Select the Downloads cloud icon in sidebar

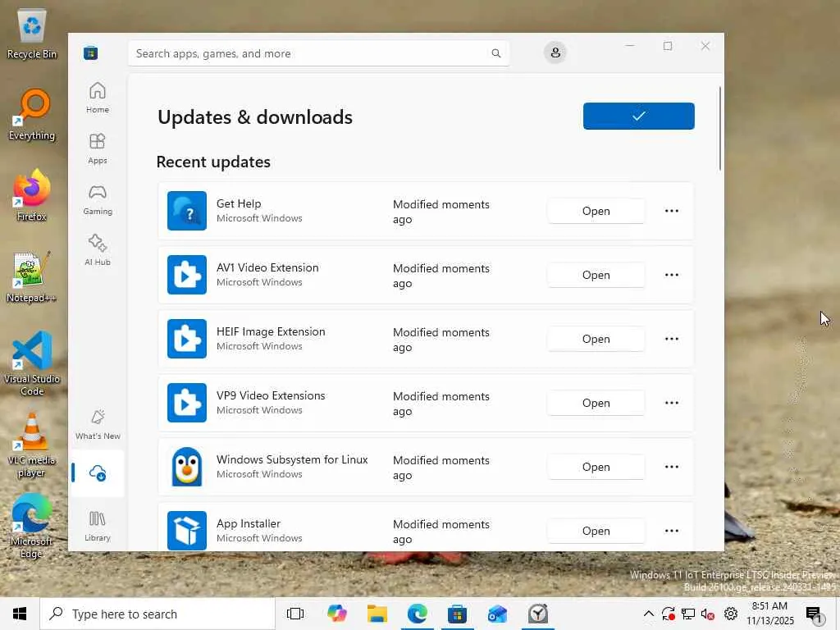pyautogui.click(x=98, y=473)
